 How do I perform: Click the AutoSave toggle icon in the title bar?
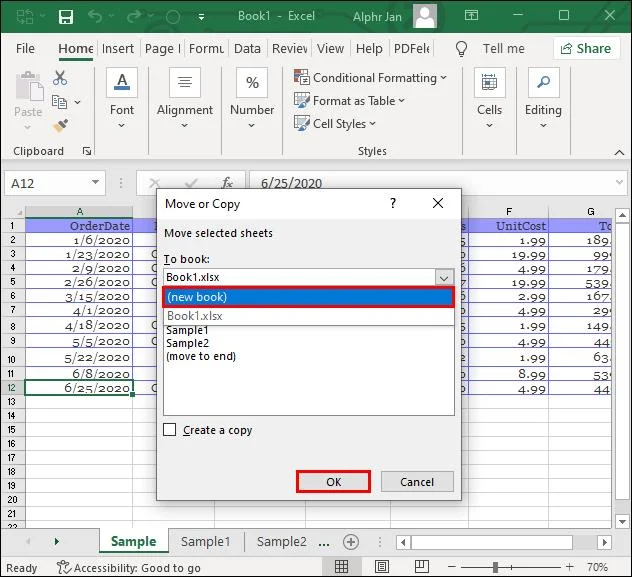click(25, 17)
